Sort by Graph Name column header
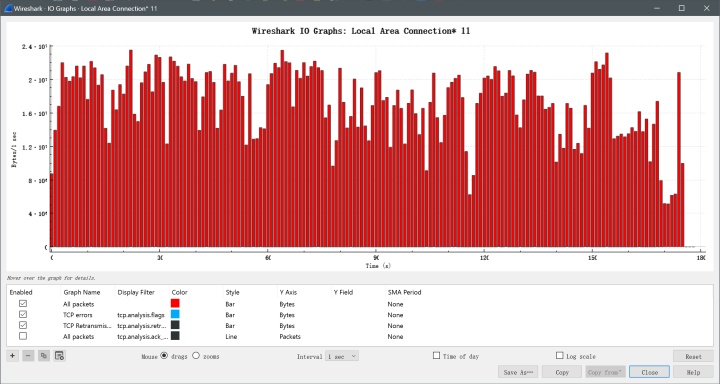720x384 pixels. click(82, 292)
